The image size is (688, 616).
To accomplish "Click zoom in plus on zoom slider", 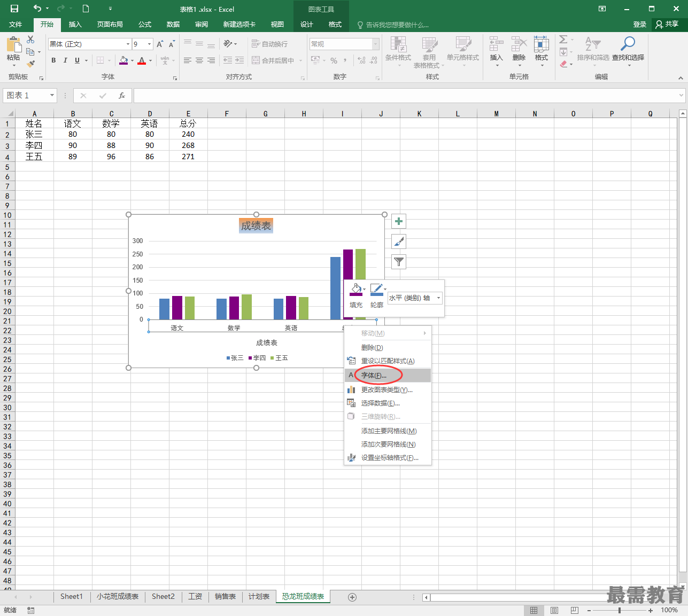I will [651, 610].
